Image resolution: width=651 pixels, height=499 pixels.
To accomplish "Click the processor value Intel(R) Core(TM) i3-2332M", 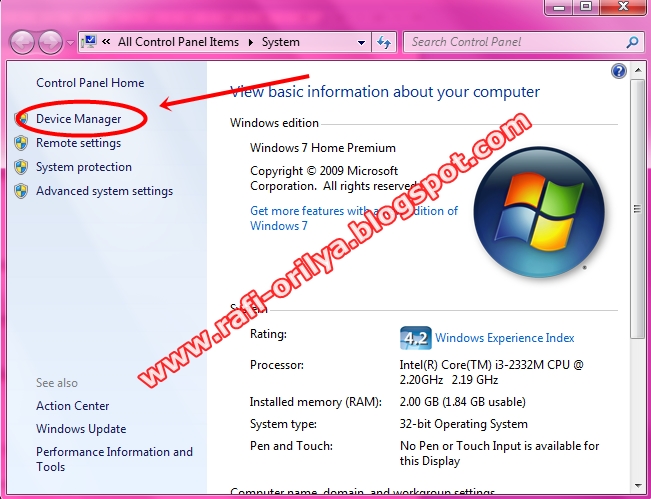I will tap(492, 372).
